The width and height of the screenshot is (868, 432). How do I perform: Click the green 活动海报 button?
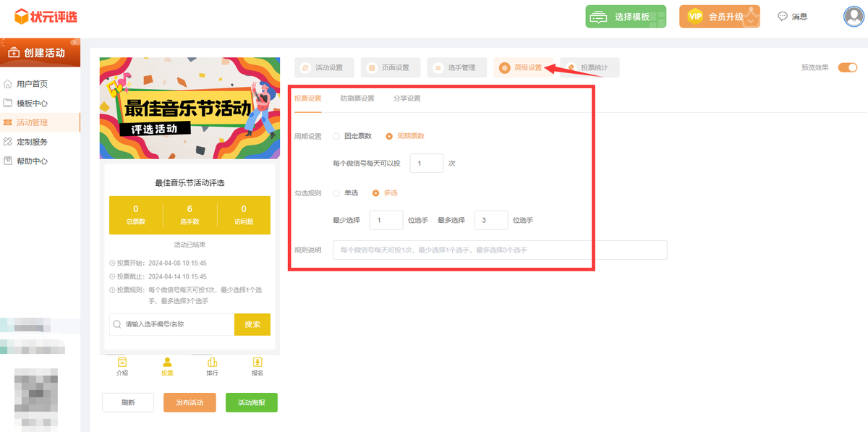click(251, 402)
